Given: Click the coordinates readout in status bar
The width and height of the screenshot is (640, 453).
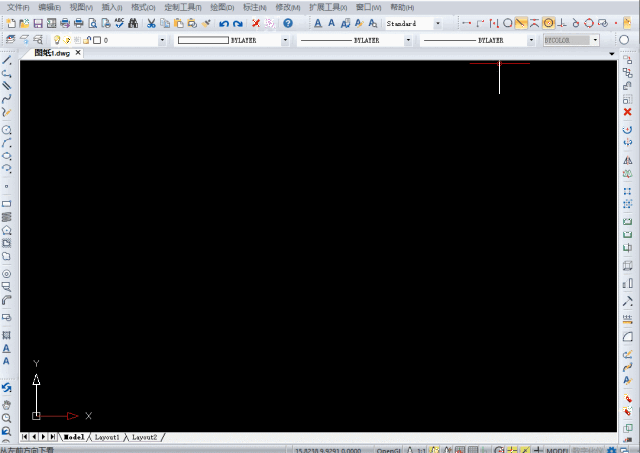Looking at the screenshot, I should point(328,450).
